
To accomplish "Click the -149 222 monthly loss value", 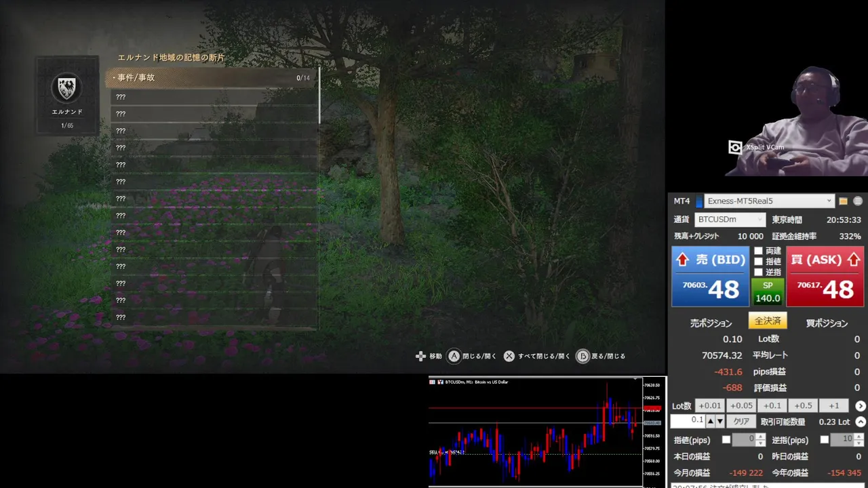I will click(746, 472).
